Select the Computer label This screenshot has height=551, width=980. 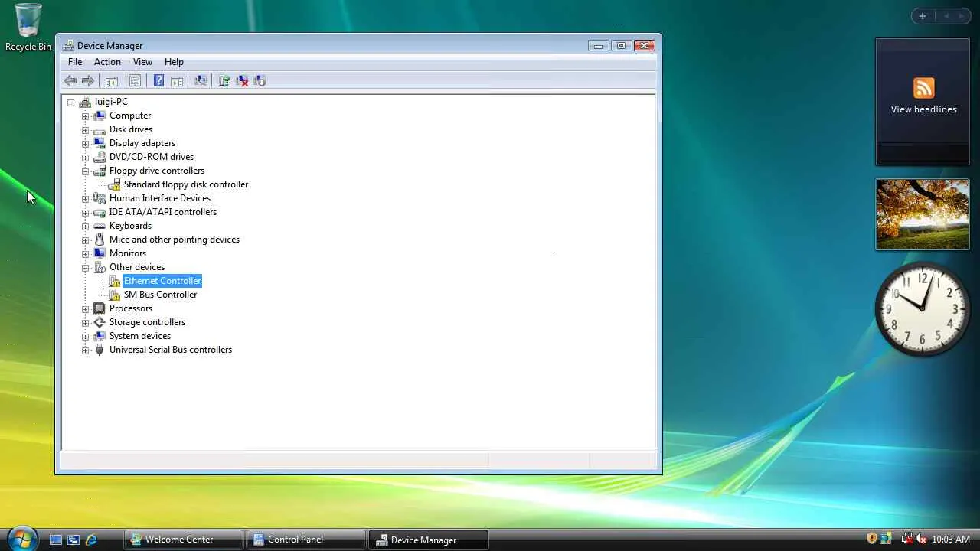(x=130, y=116)
